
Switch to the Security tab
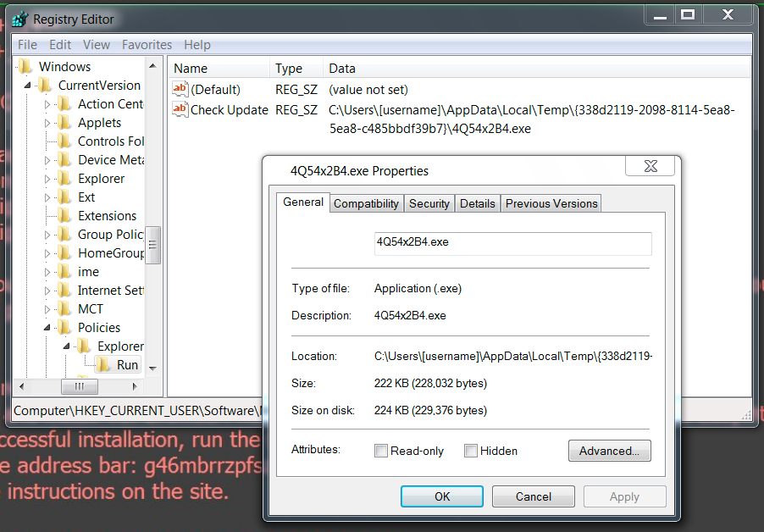pos(429,203)
